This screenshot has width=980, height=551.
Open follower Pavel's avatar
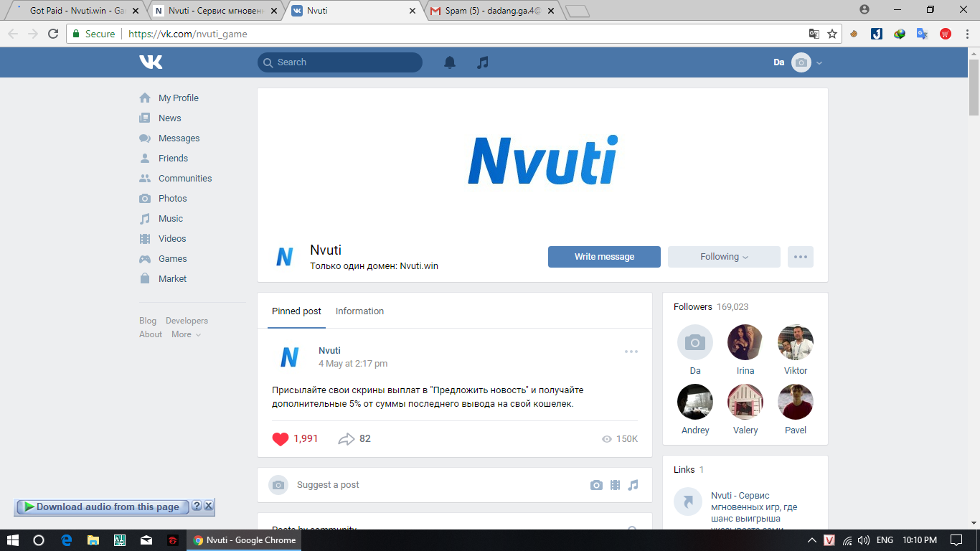796,402
